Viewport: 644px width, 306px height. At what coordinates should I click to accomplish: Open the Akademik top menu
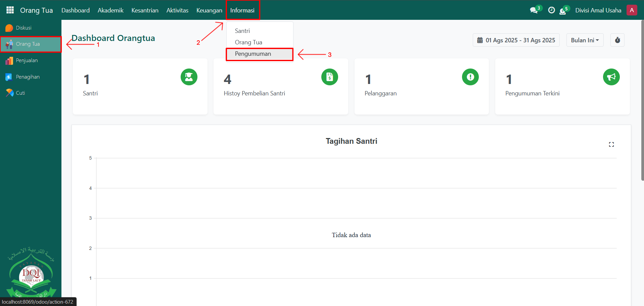[110, 10]
